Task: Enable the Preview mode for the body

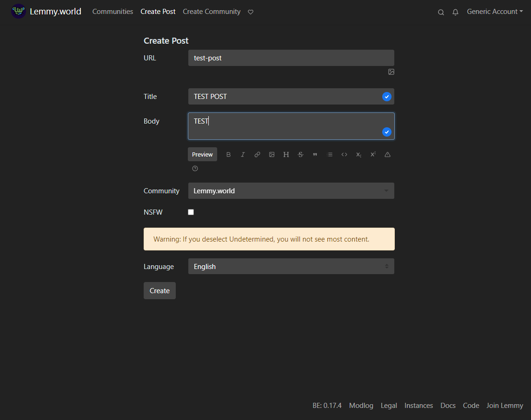Action: [x=202, y=154]
